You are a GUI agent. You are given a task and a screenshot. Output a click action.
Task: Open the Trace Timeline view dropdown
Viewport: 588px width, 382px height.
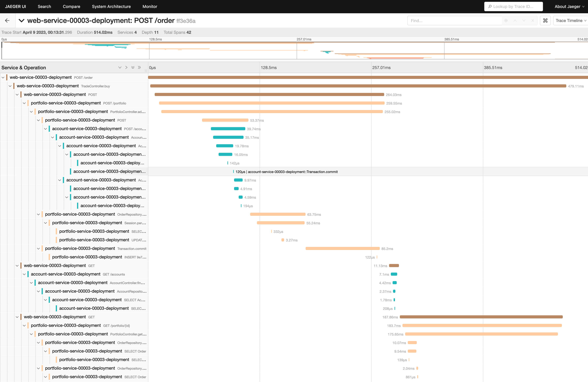[x=570, y=21]
